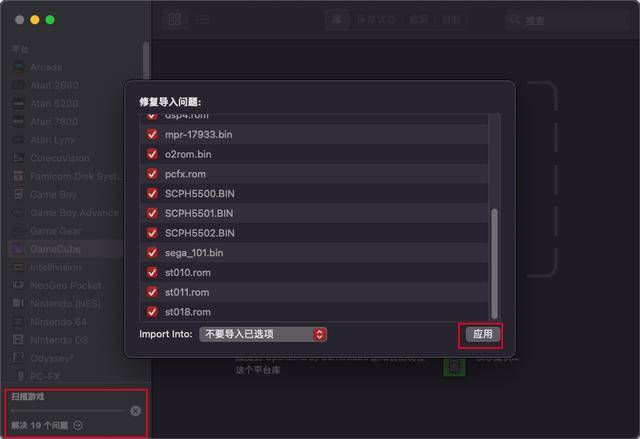The height and width of the screenshot is (439, 640).
Task: Open the resolve 19 issues arrow icon
Action: click(78, 426)
